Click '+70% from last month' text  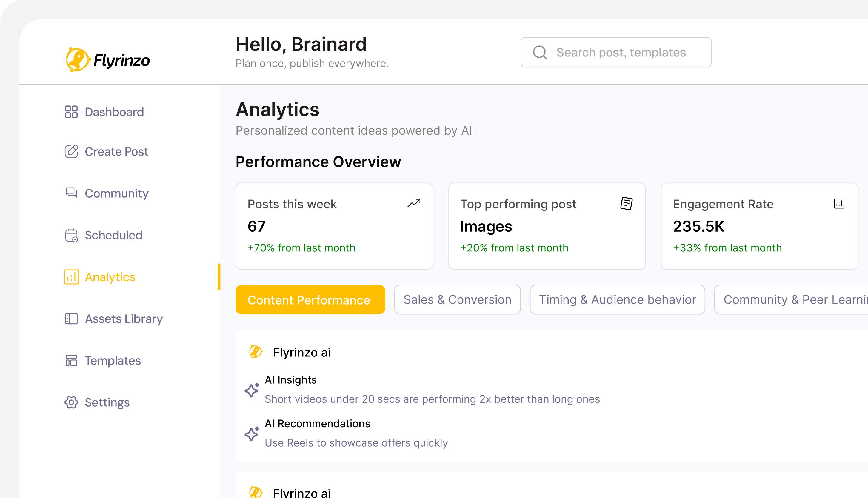pyautogui.click(x=301, y=248)
